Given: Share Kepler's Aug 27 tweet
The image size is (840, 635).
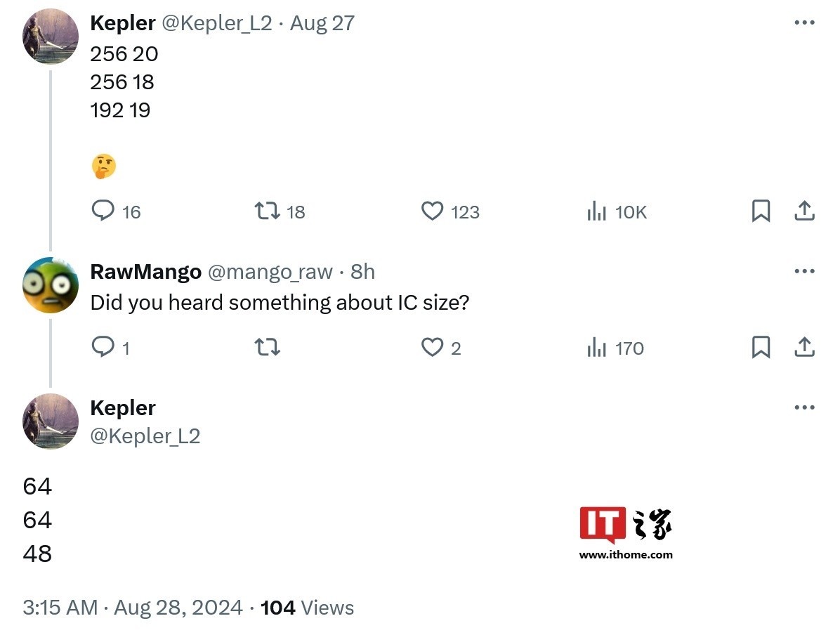Looking at the screenshot, I should coord(804,211).
